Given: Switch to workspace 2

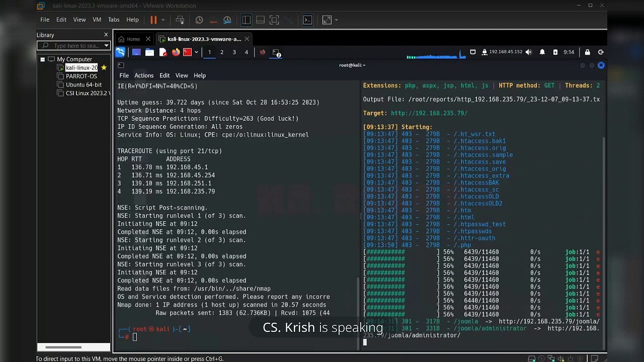Looking at the screenshot, I should point(222,52).
